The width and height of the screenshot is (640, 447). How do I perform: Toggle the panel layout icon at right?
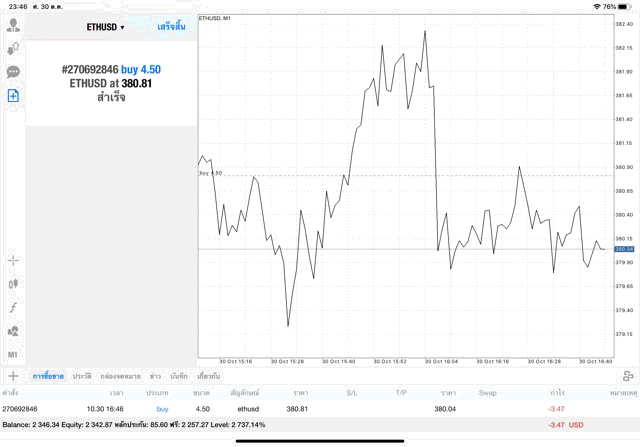tap(627, 376)
